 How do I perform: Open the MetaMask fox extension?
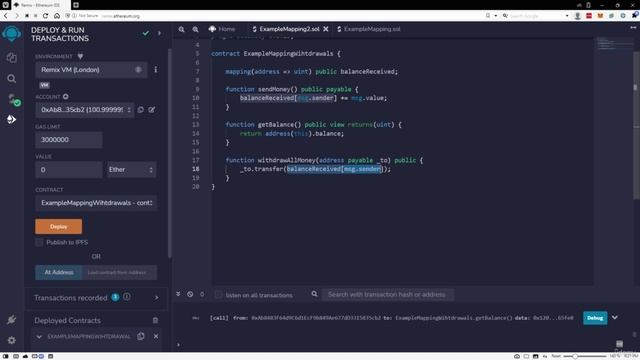tap(600, 16)
